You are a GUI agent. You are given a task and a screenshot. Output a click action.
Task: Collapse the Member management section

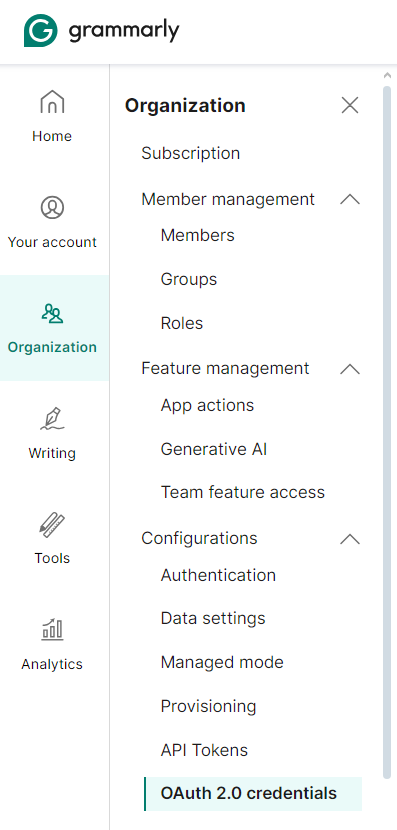coord(350,200)
